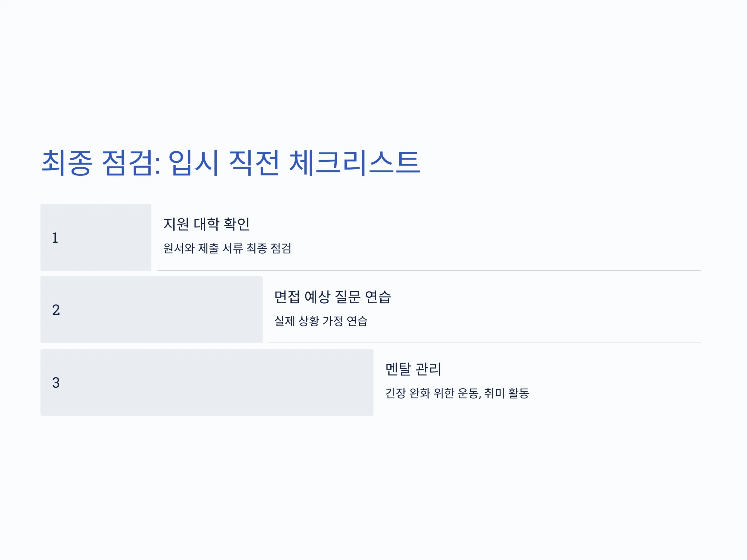Click the heading 면접 예상 질문 연습
This screenshot has width=747, height=560.
tap(332, 297)
